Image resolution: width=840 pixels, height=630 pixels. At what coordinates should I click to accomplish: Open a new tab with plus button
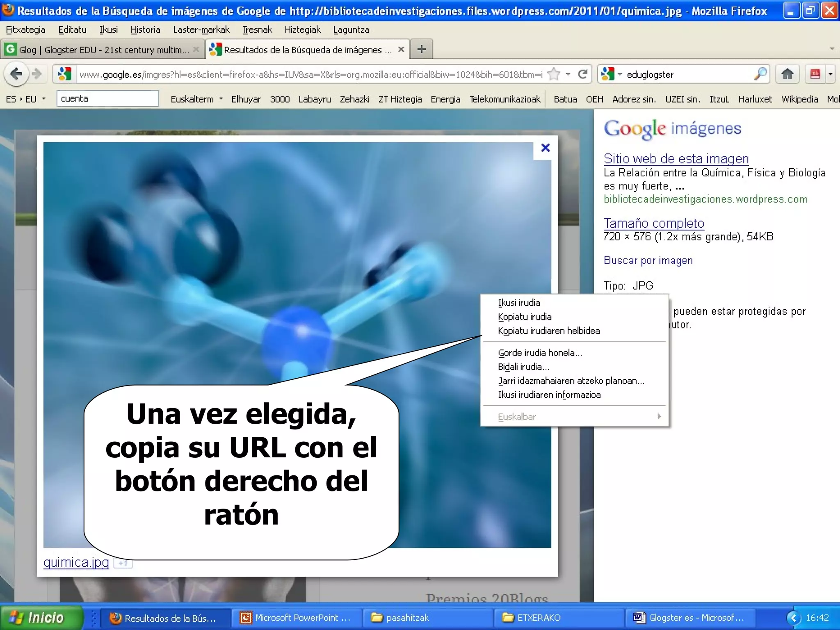point(421,50)
